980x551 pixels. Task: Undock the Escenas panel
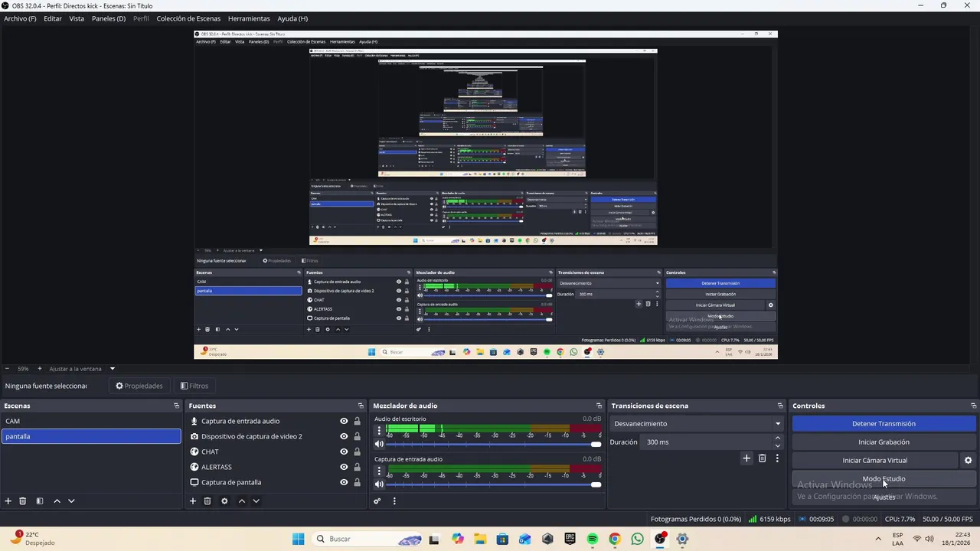tap(176, 406)
